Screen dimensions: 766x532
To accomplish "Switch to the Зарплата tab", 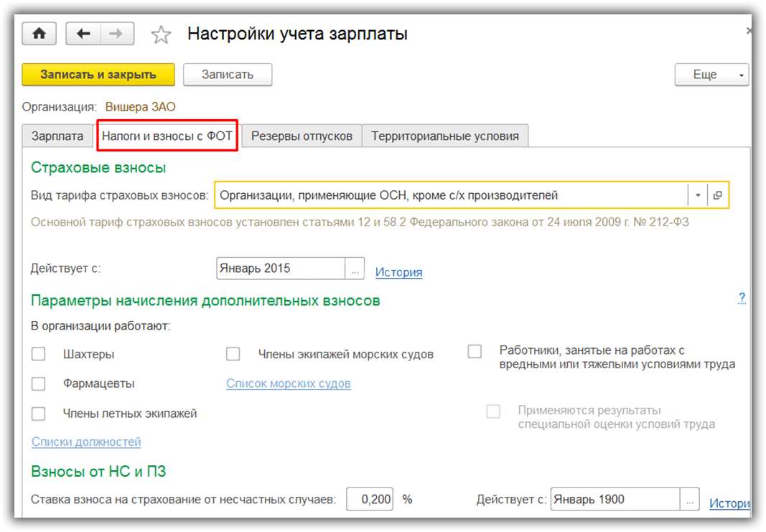I will point(57,136).
